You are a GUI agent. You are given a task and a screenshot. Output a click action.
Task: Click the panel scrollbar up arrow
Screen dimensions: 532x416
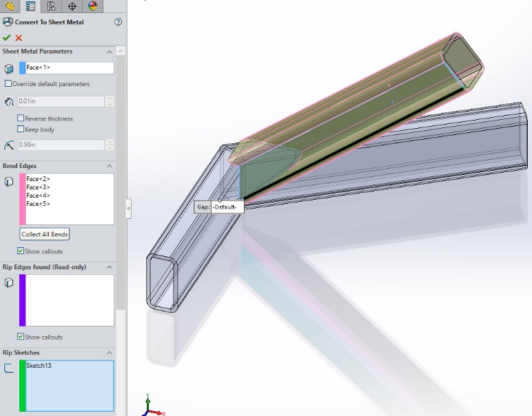pos(121,51)
